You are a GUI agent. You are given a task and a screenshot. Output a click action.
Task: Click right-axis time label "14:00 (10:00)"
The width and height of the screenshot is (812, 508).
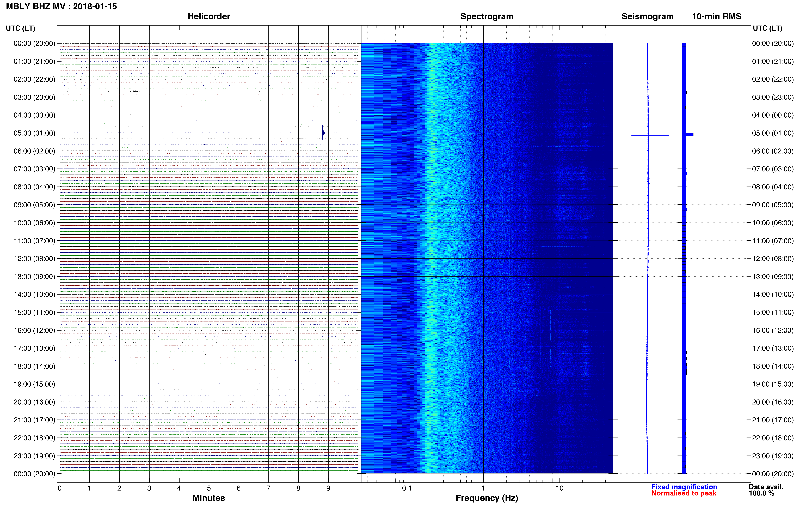click(773, 295)
